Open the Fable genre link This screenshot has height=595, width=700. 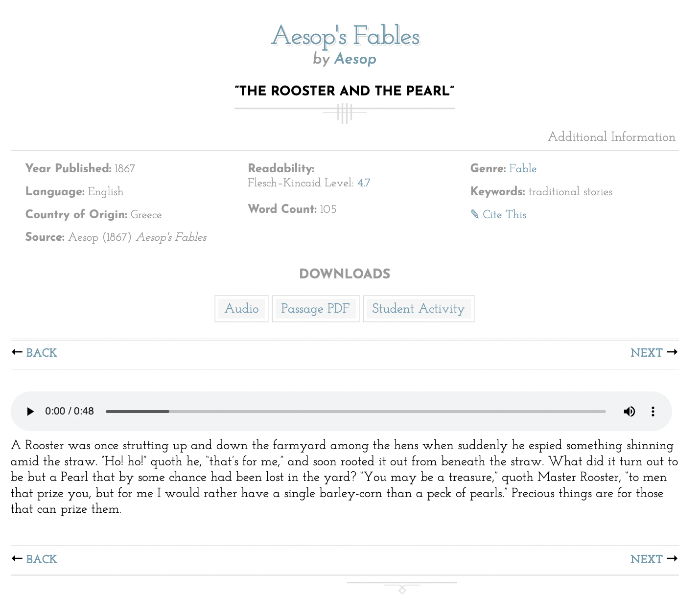[523, 169]
